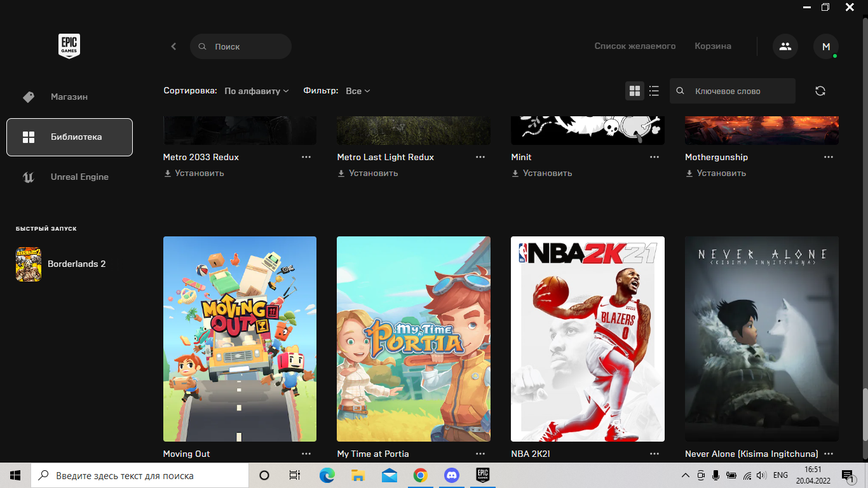This screenshot has width=868, height=488.
Task: Click the Borderlands 2 quick launch label
Action: point(76,264)
